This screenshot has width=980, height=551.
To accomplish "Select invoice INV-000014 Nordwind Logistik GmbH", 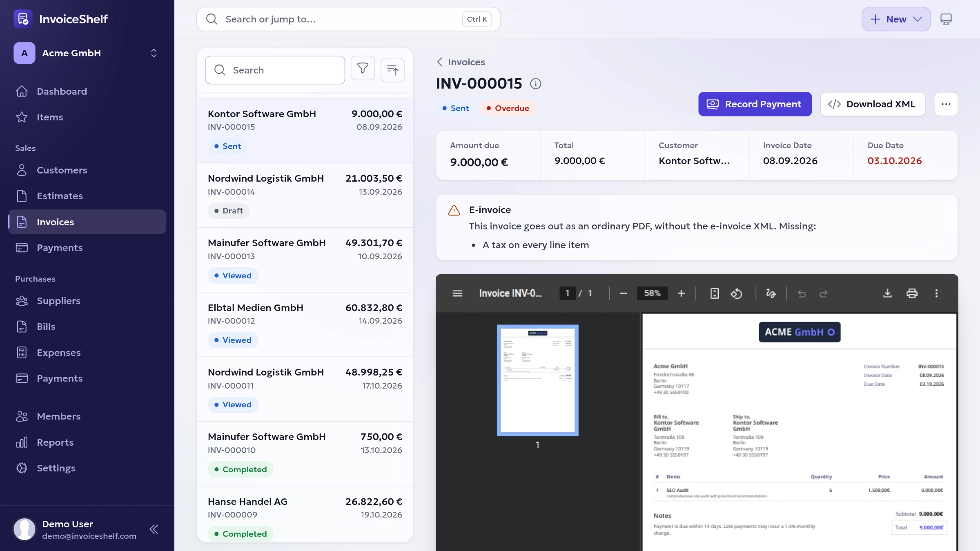I will [x=305, y=195].
